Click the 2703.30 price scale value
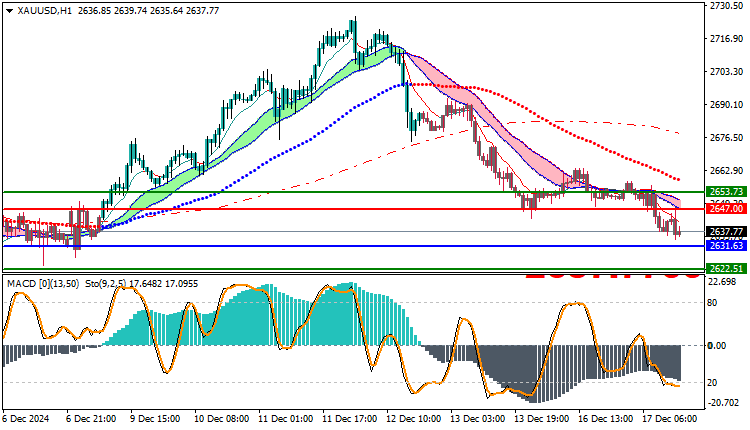This screenshot has width=750, height=430. [x=726, y=72]
